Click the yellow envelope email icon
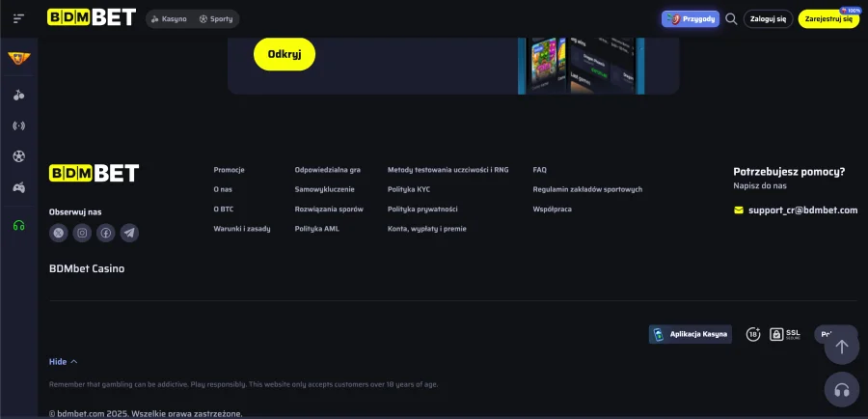Image resolution: width=868 pixels, height=419 pixels. point(739,210)
